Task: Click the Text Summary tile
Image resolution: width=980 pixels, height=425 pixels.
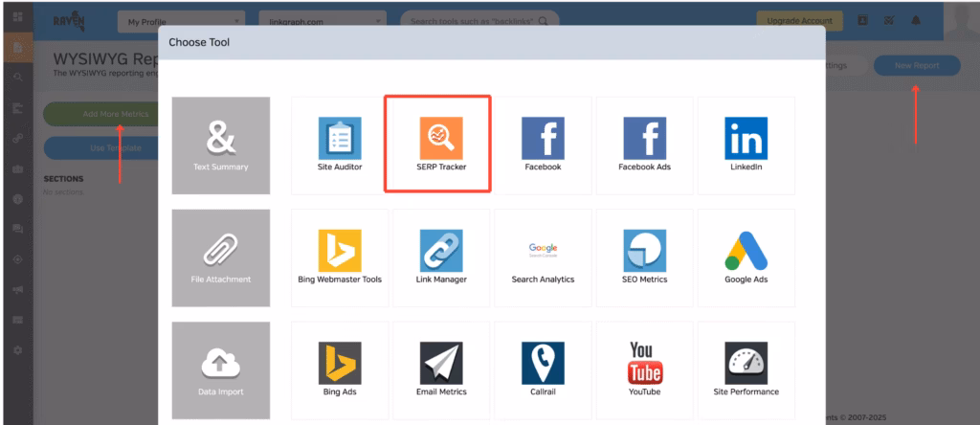Action: click(x=220, y=145)
